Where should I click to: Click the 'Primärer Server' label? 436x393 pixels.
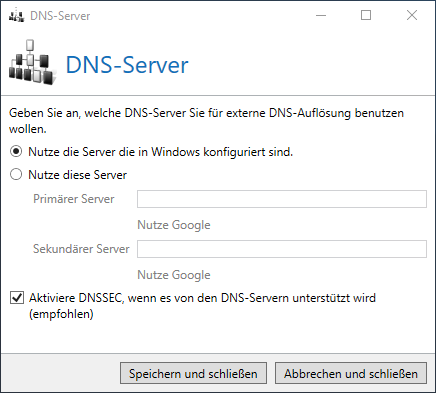click(74, 199)
